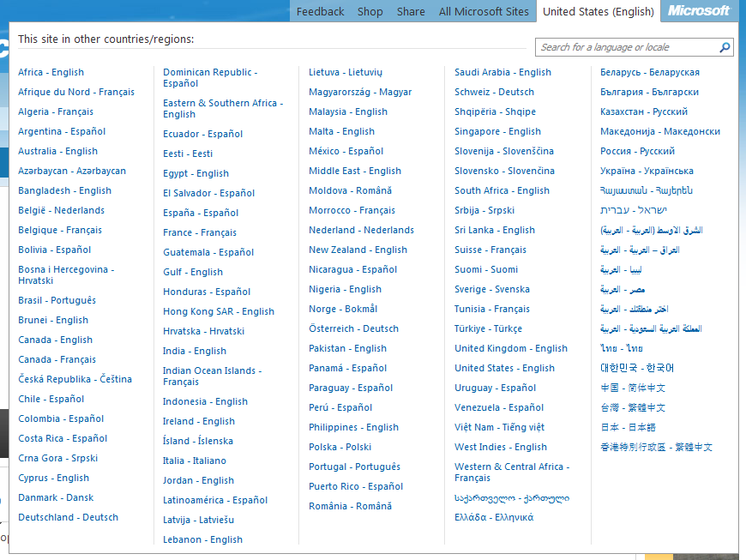Viewport: 746px width, 560px height.
Task: Choose Australia - English
Action: pyautogui.click(x=57, y=151)
